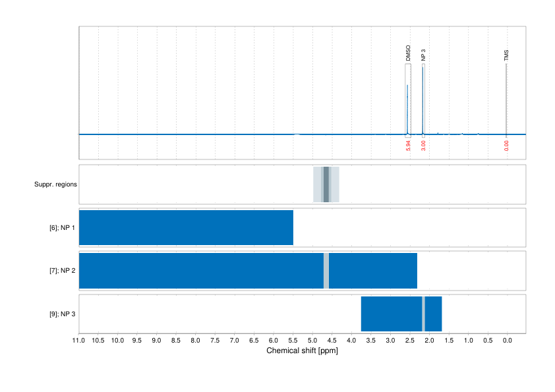Toggle the [6]; NP 1 coverage bar
This screenshot has width=555, height=392.
[x=185, y=227]
